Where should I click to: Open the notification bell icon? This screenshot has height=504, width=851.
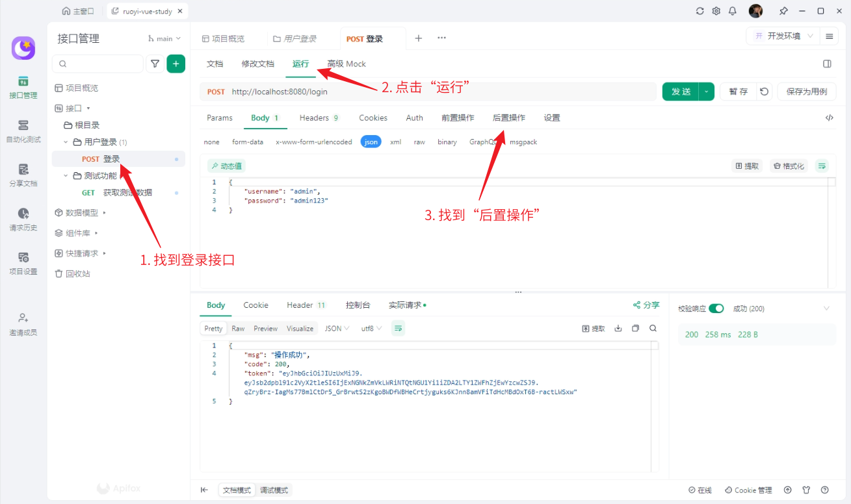733,11
